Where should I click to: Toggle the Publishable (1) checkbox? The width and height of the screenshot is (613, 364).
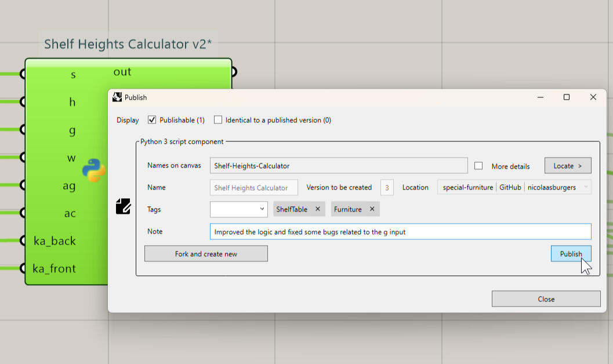[x=152, y=120]
